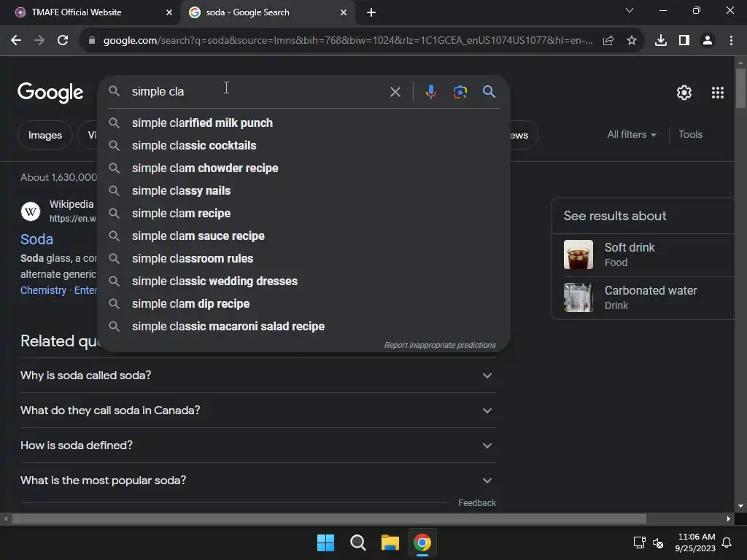Image resolution: width=747 pixels, height=560 pixels.
Task: Share this page from address bar
Action: tap(608, 41)
